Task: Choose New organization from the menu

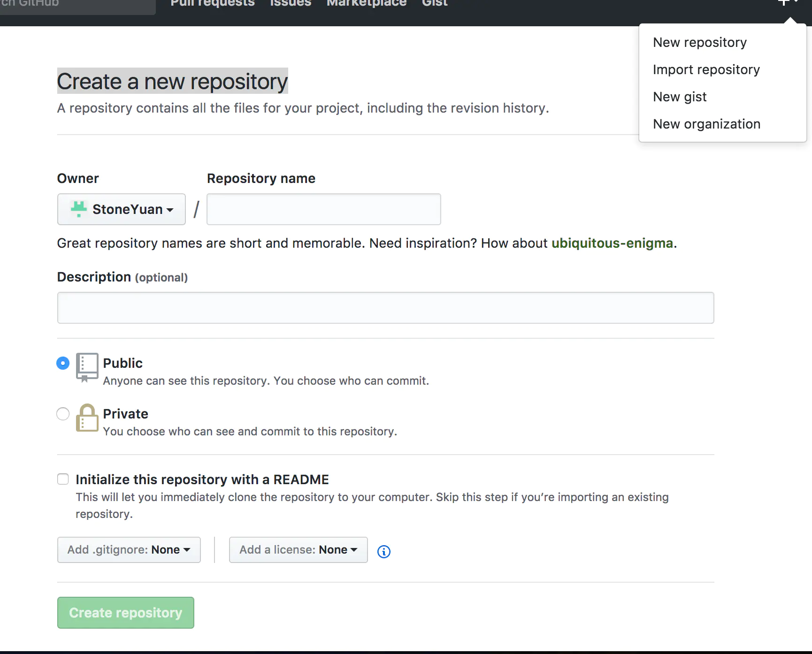Action: click(707, 124)
